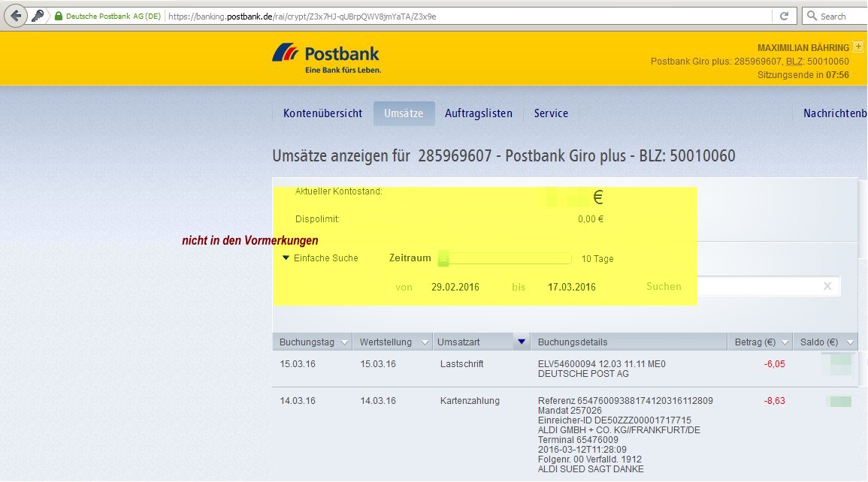Click the timestamp 2016-03-12T11:28:09
This screenshot has width=868, height=482.
pyautogui.click(x=582, y=450)
